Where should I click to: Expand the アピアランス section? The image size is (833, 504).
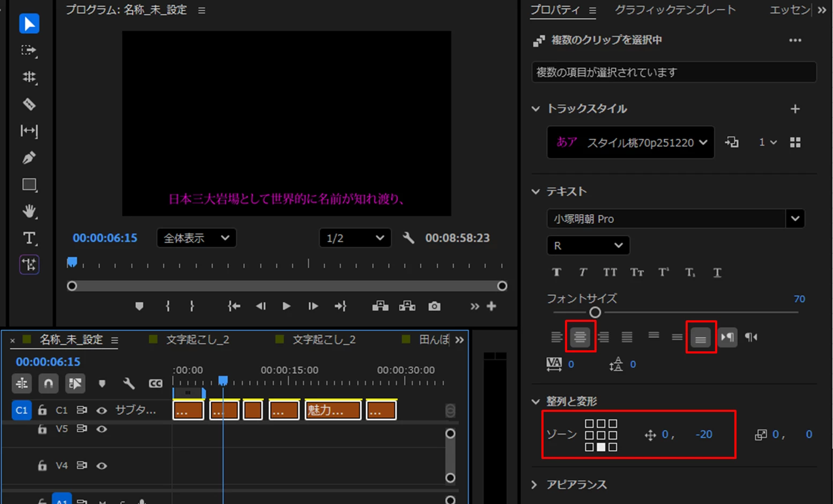(x=534, y=485)
